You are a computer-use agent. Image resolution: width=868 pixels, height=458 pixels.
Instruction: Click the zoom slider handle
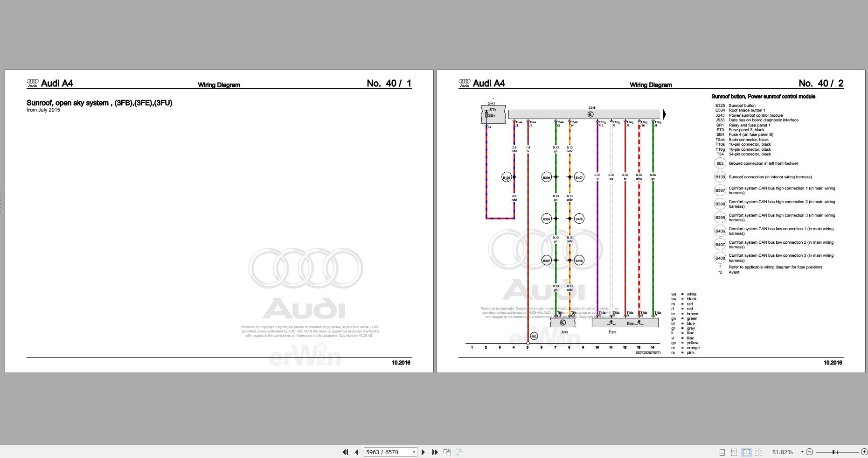[x=833, y=452]
